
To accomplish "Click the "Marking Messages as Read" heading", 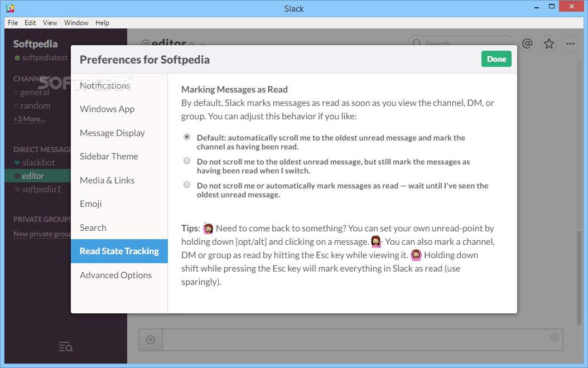I will click(234, 90).
